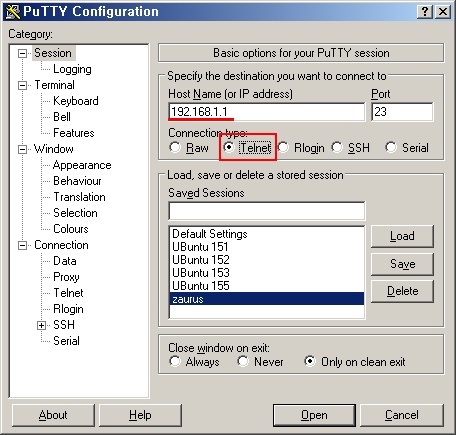Open the Proxy category
Screen dimensions: 456x435
66,277
